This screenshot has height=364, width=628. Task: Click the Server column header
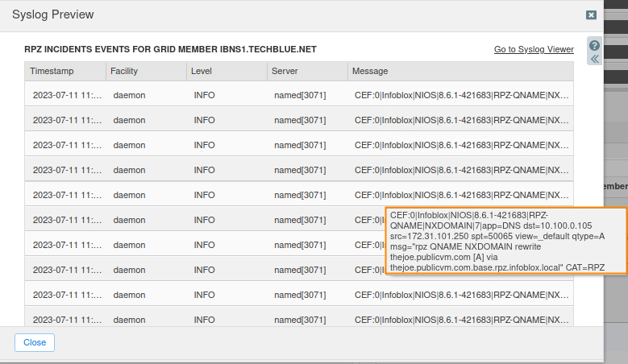(x=307, y=71)
